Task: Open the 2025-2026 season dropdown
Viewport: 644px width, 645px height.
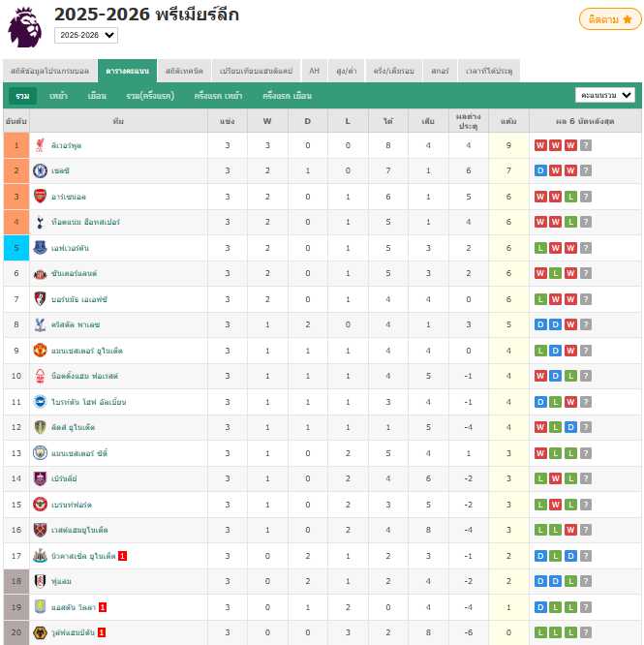Action: pyautogui.click(x=86, y=36)
